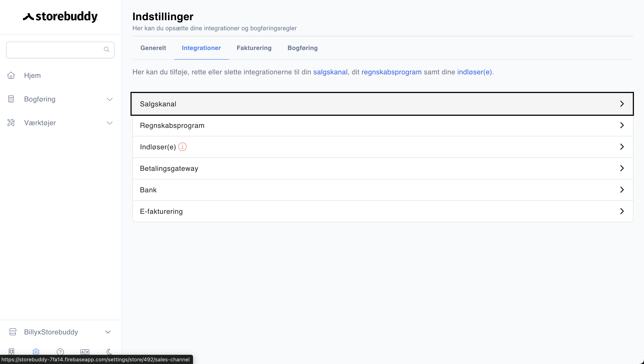The width and height of the screenshot is (644, 364).
Task: Toggle dark mode with moon icon
Action: point(109,352)
